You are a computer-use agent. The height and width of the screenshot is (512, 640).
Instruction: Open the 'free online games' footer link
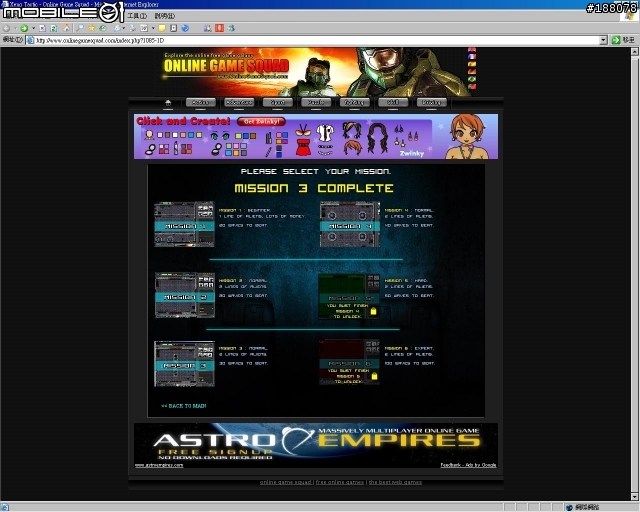coord(340,482)
